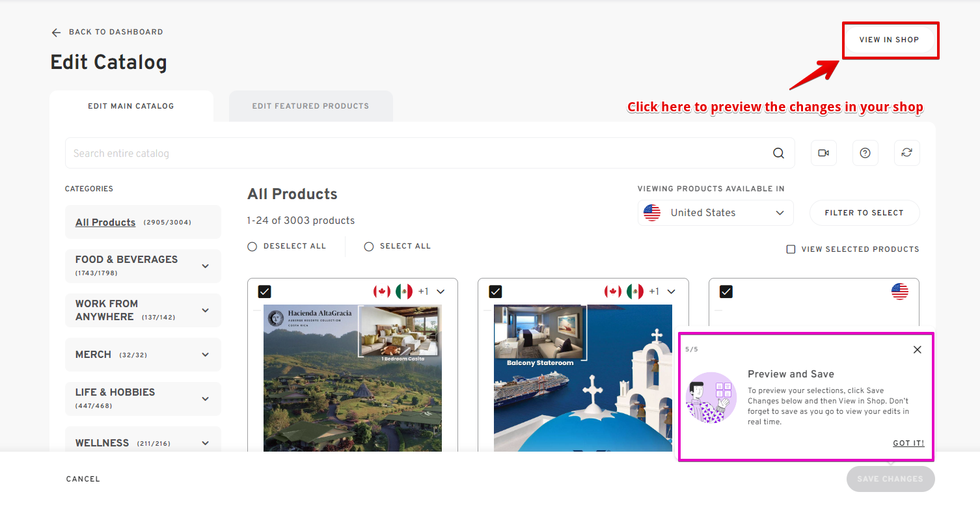Click the back arrow to dashboard
This screenshot has width=980, height=505.
(57, 33)
